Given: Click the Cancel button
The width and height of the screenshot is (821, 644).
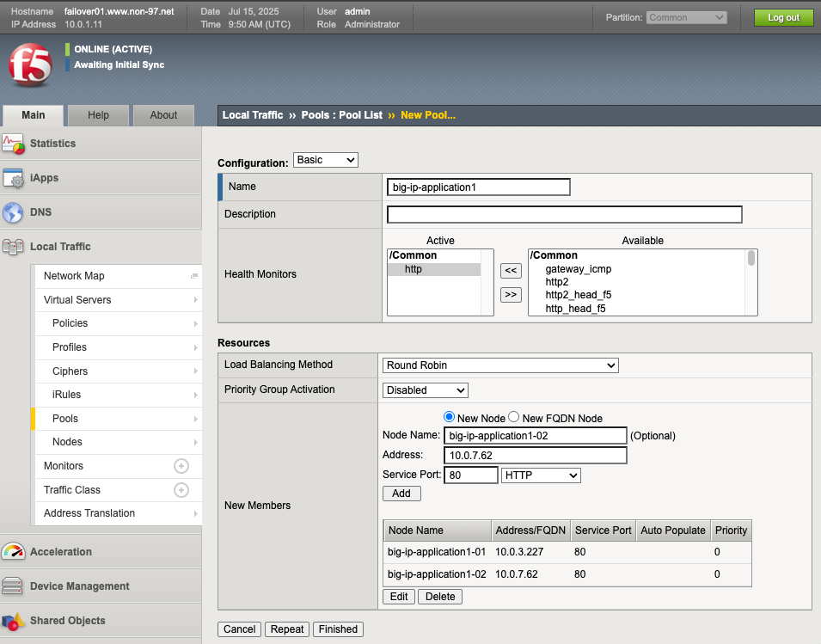Looking at the screenshot, I should pos(240,629).
